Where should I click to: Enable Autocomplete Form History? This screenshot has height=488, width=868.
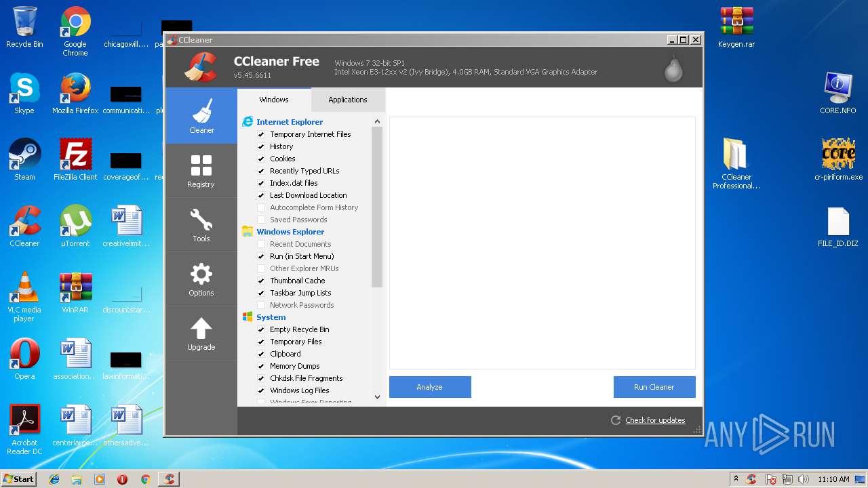click(x=261, y=207)
